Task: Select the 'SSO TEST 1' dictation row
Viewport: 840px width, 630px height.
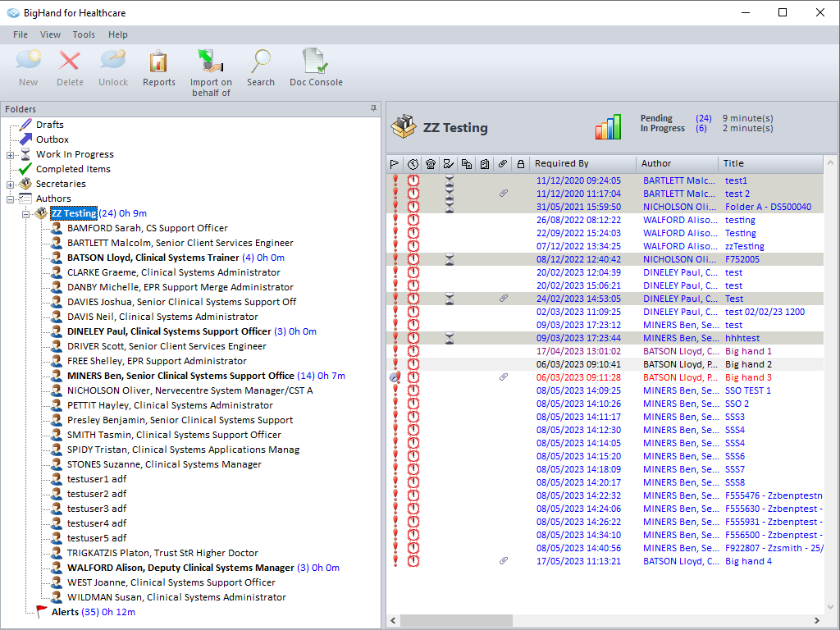Action: [x=605, y=390]
